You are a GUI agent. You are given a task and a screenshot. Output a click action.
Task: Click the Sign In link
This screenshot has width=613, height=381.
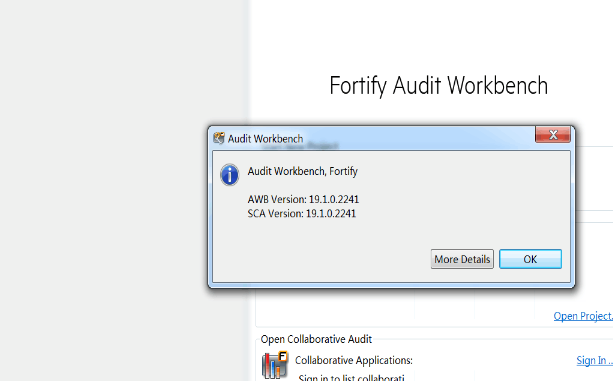594,360
